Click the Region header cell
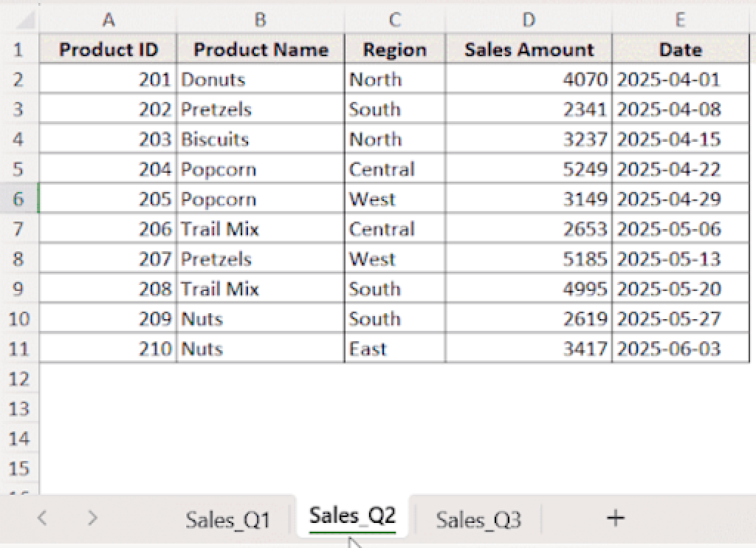Viewport: 756px width, 548px height. pyautogui.click(x=394, y=49)
